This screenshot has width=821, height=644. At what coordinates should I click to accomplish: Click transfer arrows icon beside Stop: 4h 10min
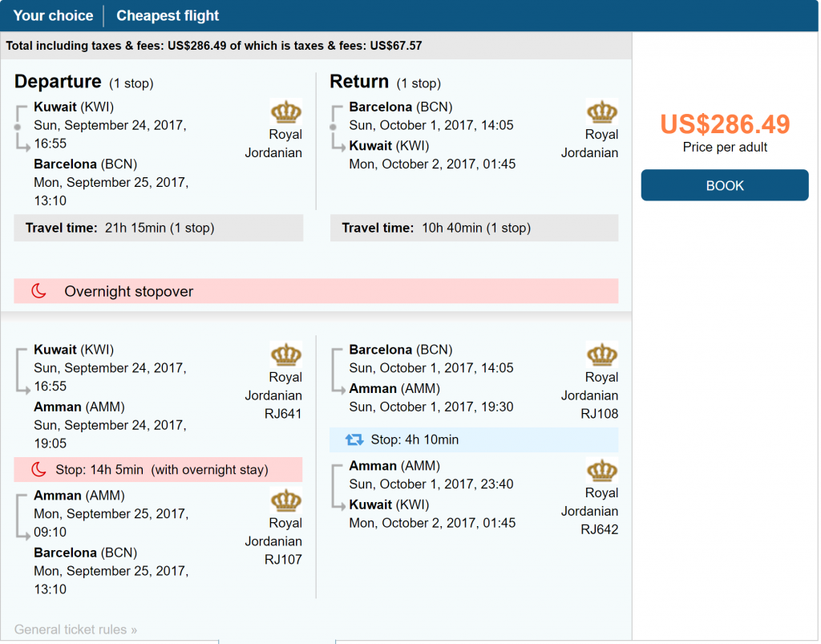click(354, 439)
